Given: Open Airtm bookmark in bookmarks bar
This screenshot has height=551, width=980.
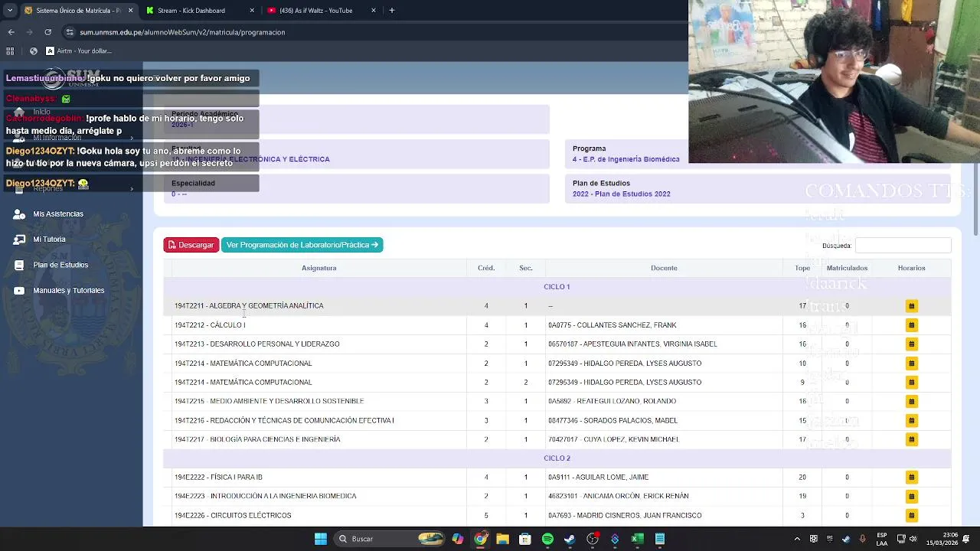Looking at the screenshot, I should [x=78, y=51].
